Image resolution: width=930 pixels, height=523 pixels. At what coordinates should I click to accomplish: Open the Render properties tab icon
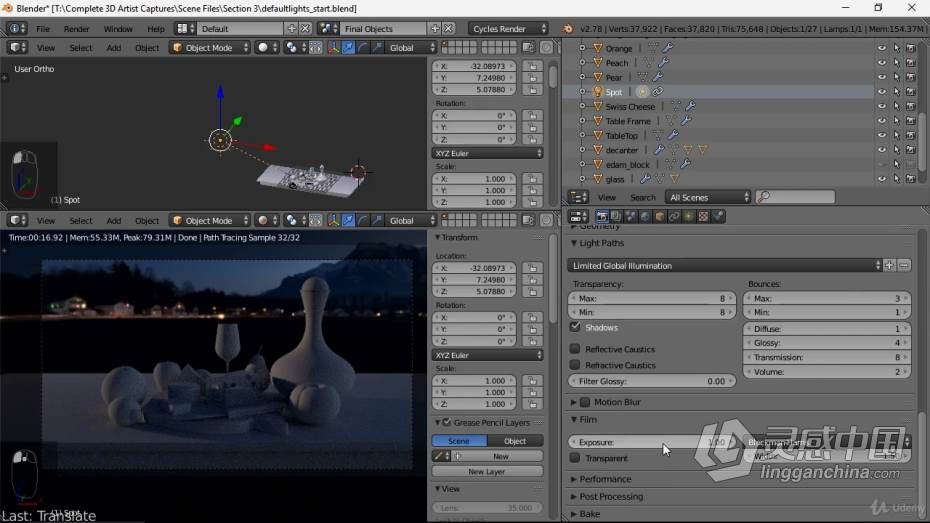point(602,216)
